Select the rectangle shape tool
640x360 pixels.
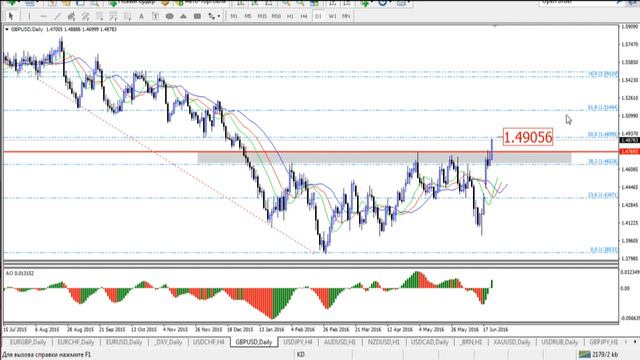point(197,16)
